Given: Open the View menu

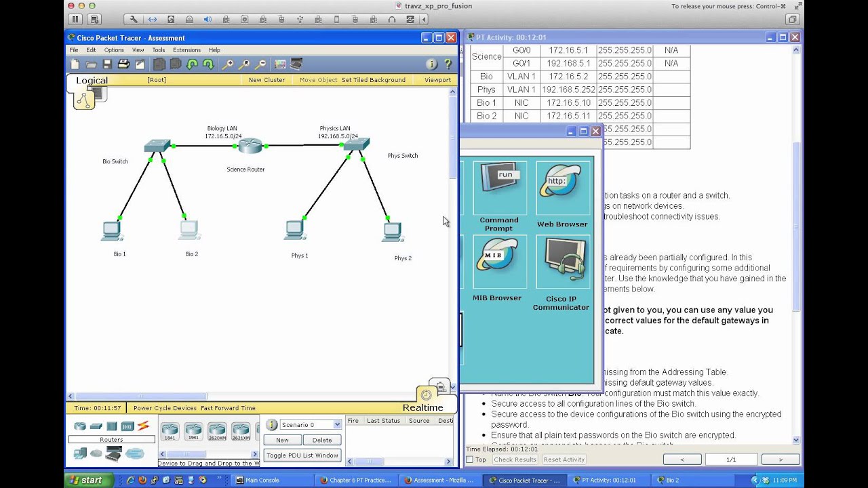Looking at the screenshot, I should 138,50.
